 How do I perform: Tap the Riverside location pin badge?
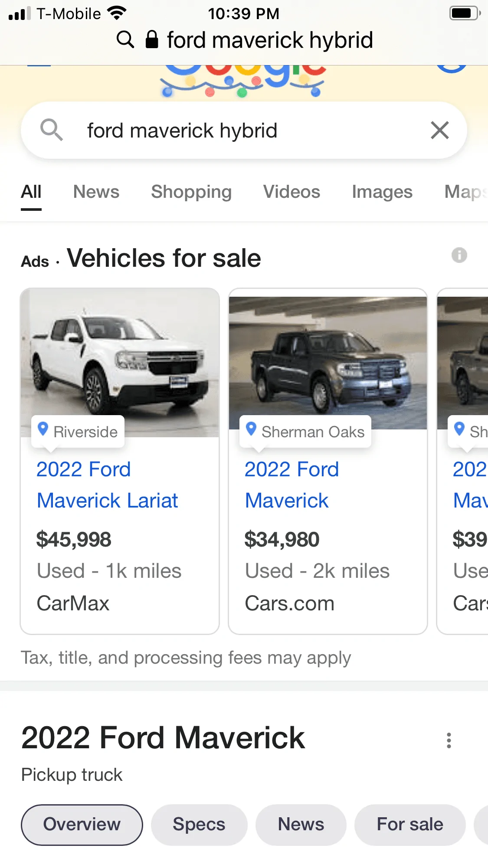78,432
